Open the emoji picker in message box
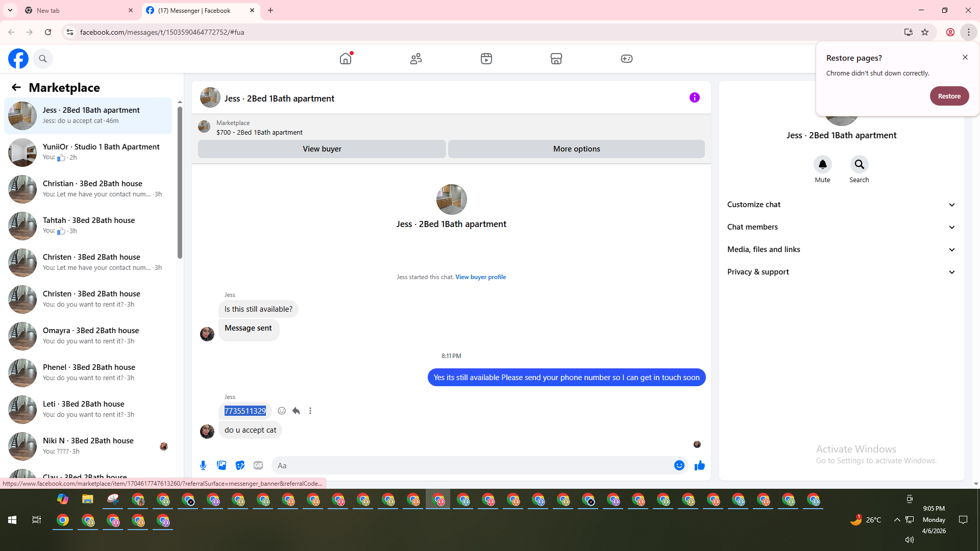The width and height of the screenshot is (980, 551). pos(679,465)
